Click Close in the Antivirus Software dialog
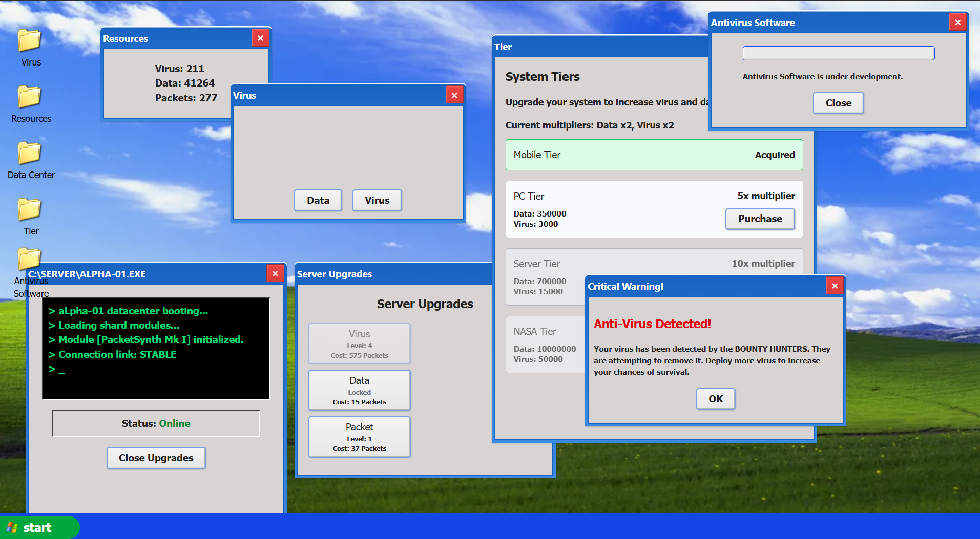Viewport: 980px width, 539px height. (839, 103)
